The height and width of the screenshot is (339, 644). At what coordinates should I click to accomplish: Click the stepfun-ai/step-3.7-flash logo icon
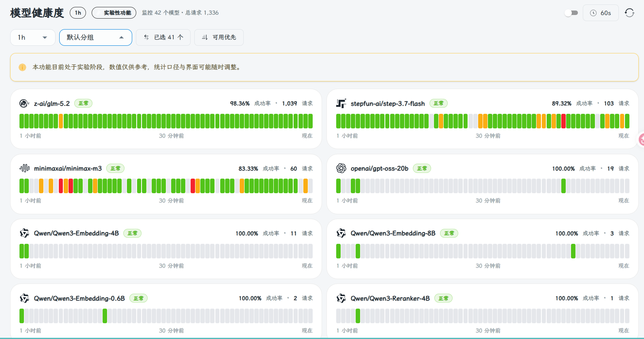341,103
